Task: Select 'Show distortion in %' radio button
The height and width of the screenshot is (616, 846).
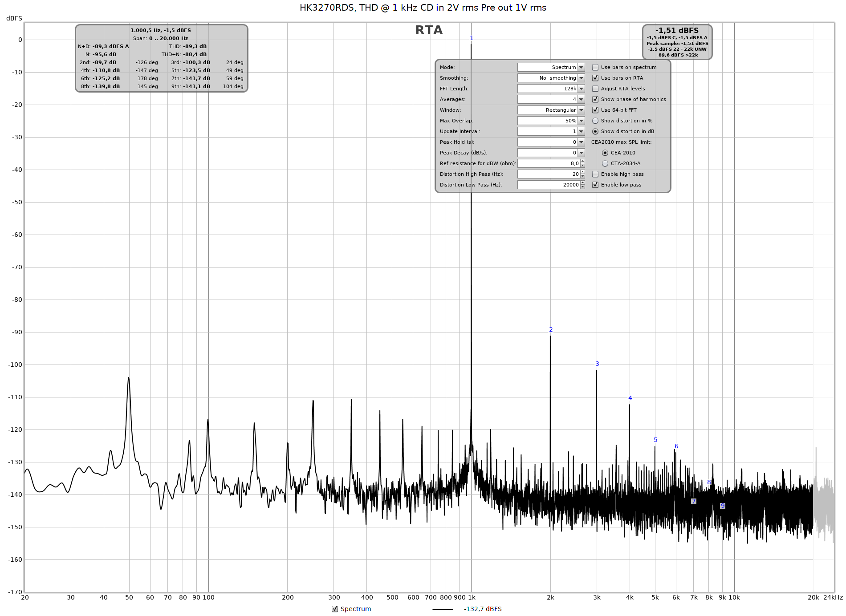Action: (x=595, y=121)
